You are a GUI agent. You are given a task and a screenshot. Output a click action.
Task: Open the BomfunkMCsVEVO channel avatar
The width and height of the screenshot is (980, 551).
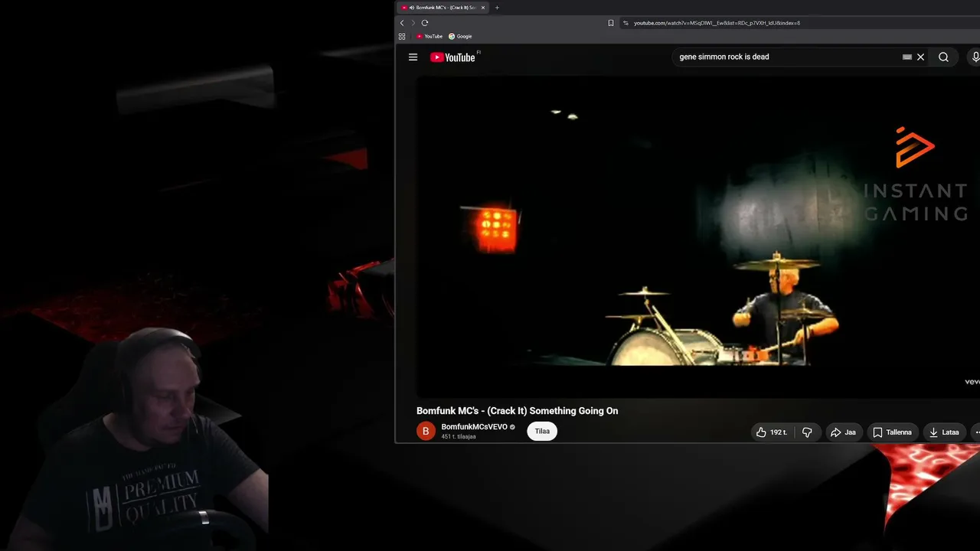click(426, 432)
